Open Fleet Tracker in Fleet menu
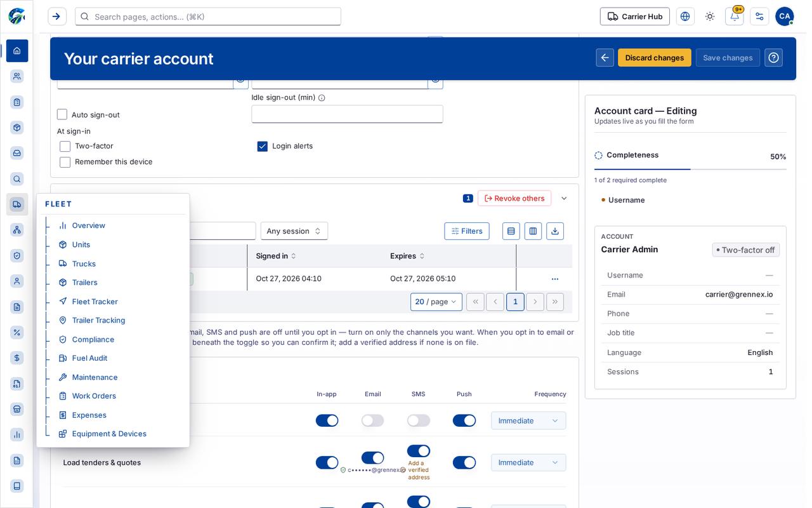Image resolution: width=812 pixels, height=508 pixels. click(x=95, y=302)
